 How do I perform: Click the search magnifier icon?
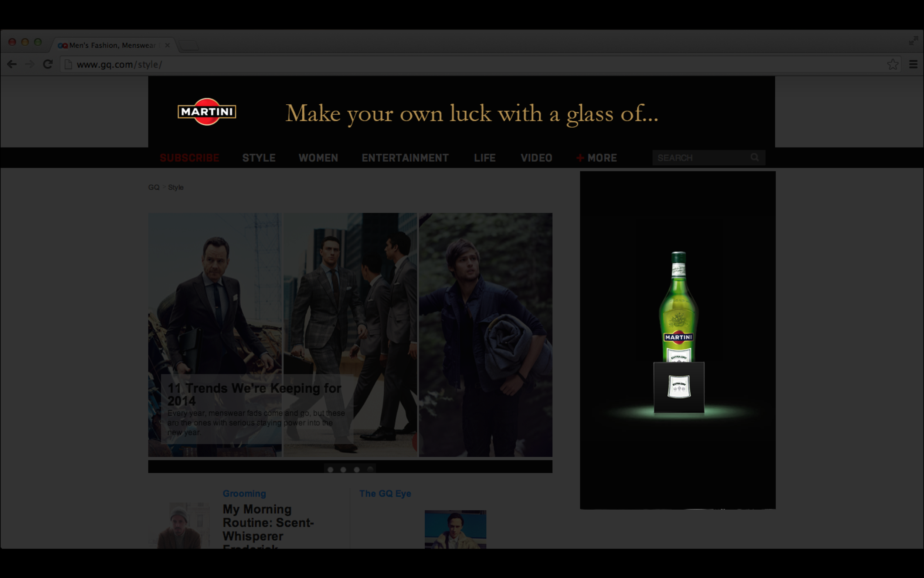click(x=755, y=158)
